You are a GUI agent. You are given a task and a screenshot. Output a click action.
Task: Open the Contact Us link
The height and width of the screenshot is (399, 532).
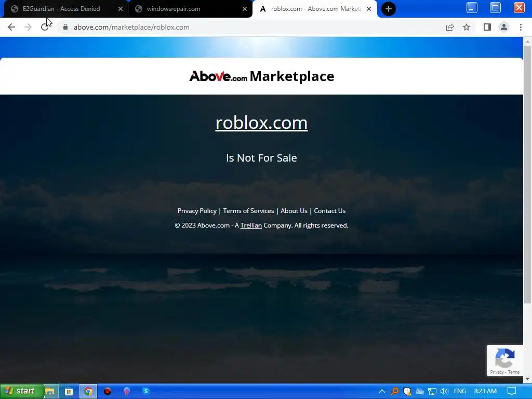click(x=330, y=211)
